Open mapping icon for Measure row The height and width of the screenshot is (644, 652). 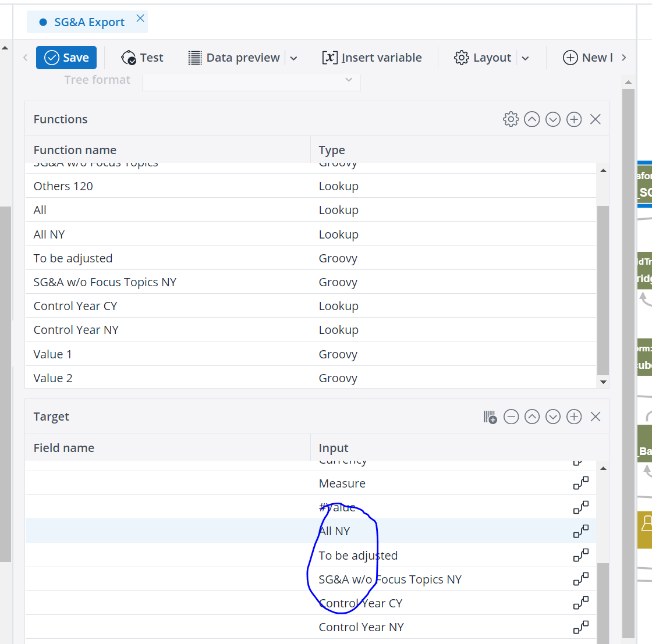point(580,483)
